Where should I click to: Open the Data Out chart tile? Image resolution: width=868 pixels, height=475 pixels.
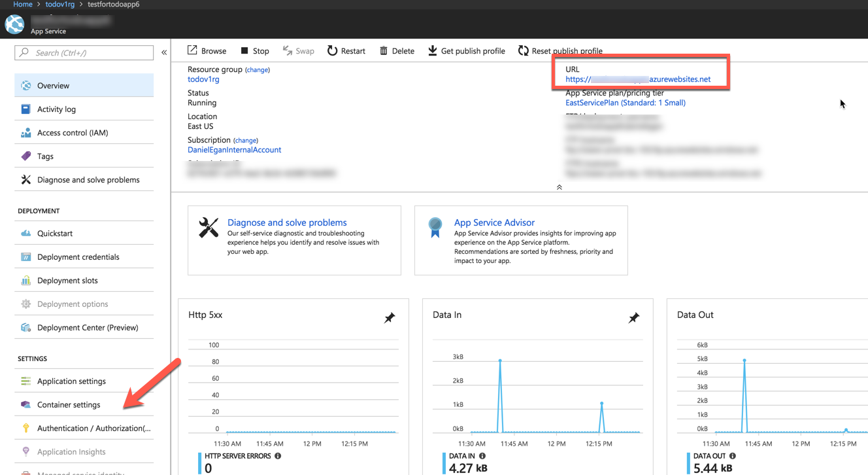767,387
